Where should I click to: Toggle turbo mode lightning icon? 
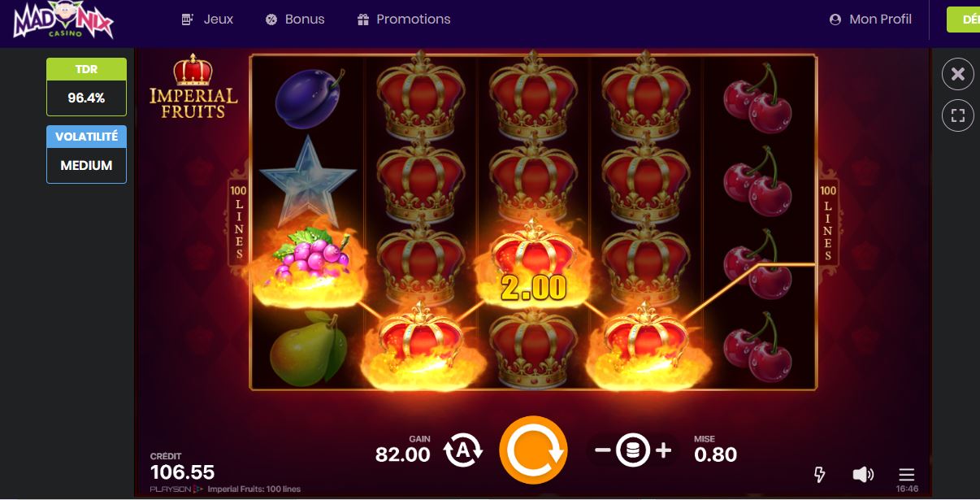click(821, 474)
